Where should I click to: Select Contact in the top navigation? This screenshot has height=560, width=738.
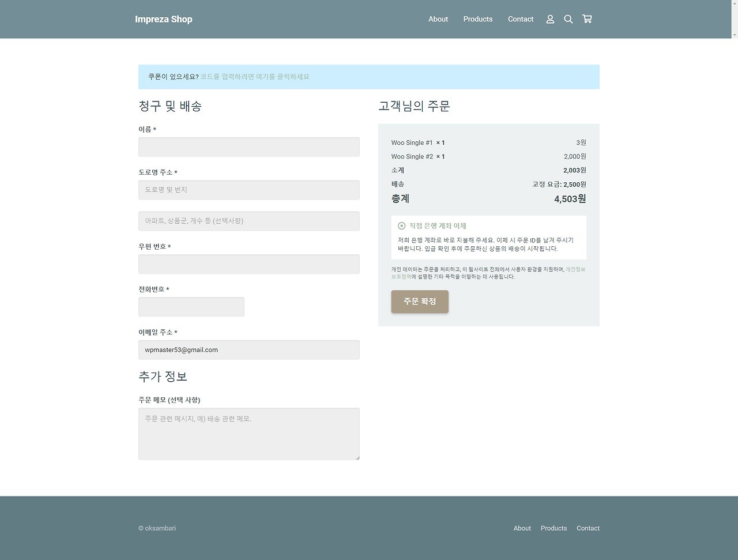click(520, 19)
